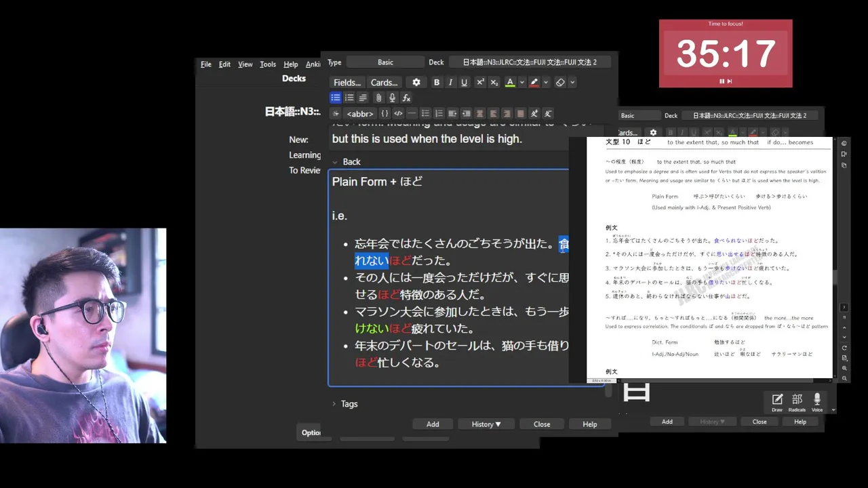
Task: Apply text color with the A icon
Action: (510, 82)
